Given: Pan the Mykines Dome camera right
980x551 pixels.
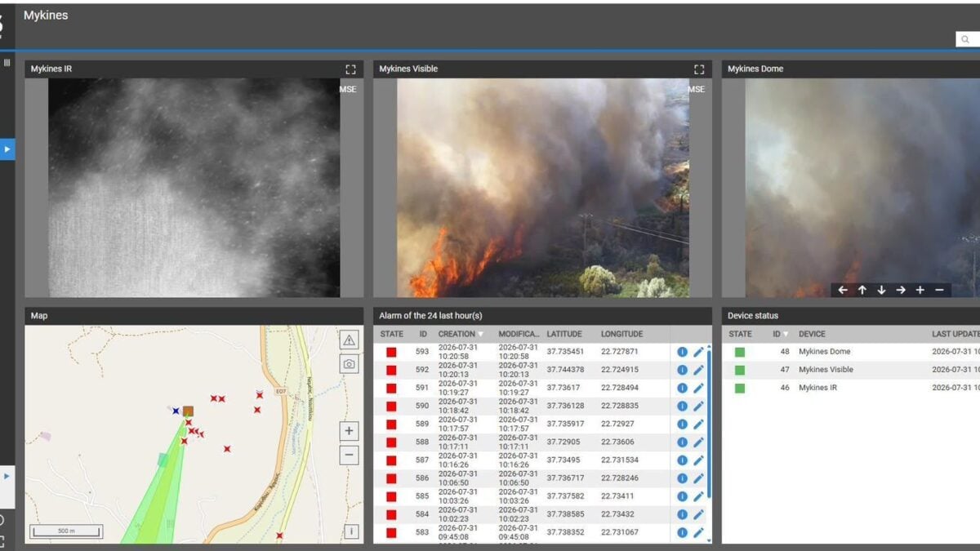Looking at the screenshot, I should (900, 290).
